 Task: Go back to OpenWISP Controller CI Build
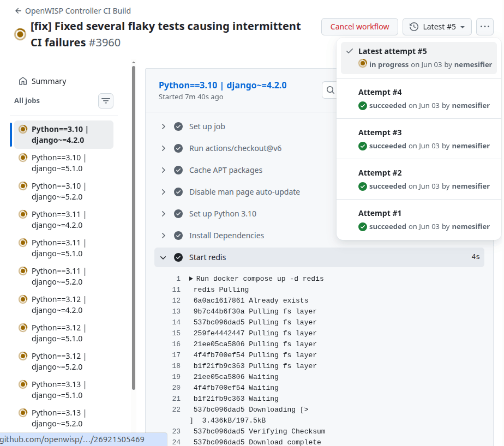pyautogui.click(x=73, y=11)
